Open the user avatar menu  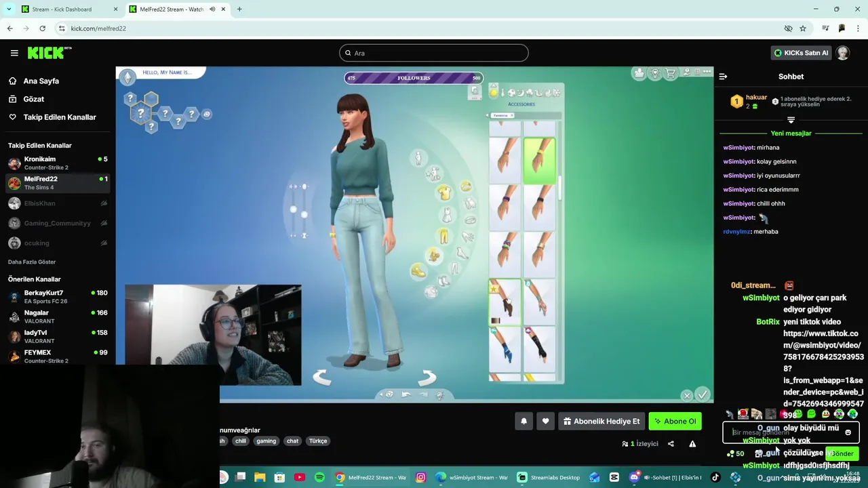(842, 53)
